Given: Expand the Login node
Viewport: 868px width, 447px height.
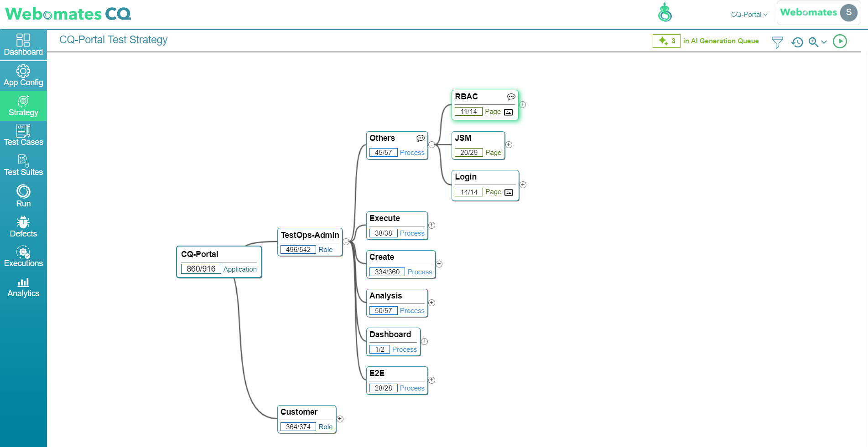Looking at the screenshot, I should (x=523, y=185).
